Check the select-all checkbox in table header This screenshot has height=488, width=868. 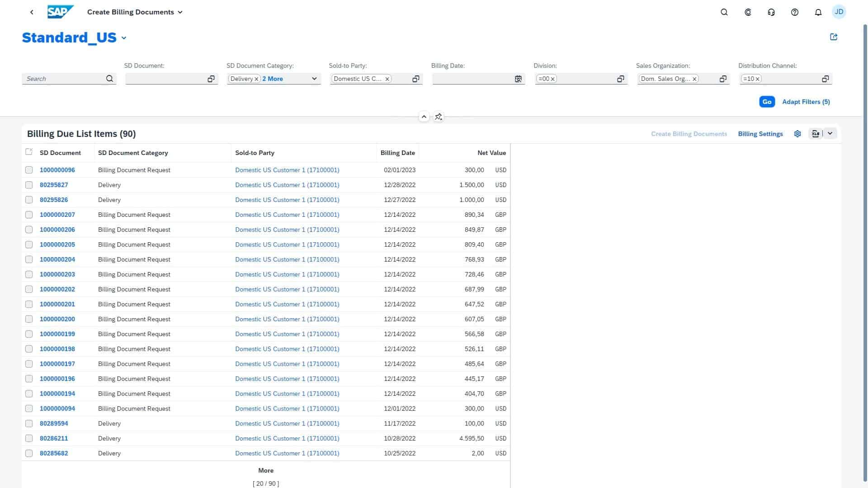[x=29, y=152]
